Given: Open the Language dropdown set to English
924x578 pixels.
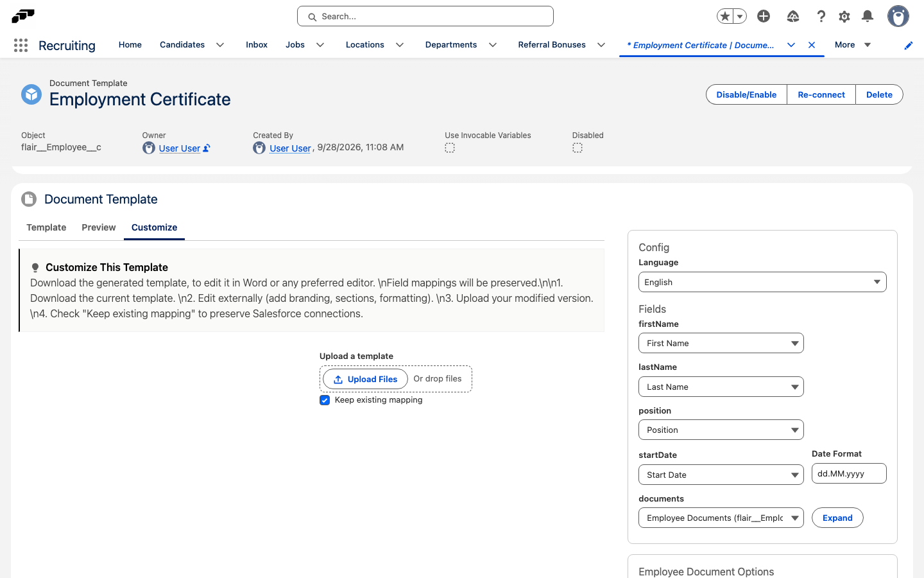Looking at the screenshot, I should point(762,282).
